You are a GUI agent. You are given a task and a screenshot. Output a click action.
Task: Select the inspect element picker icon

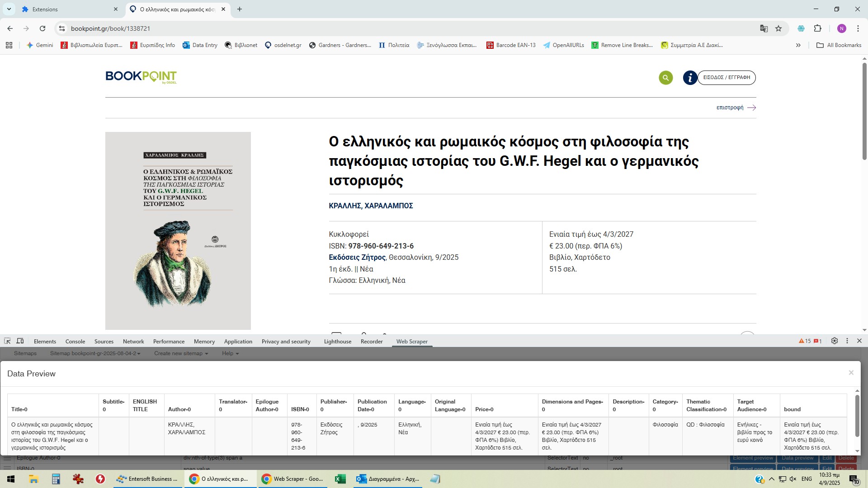pos(7,341)
